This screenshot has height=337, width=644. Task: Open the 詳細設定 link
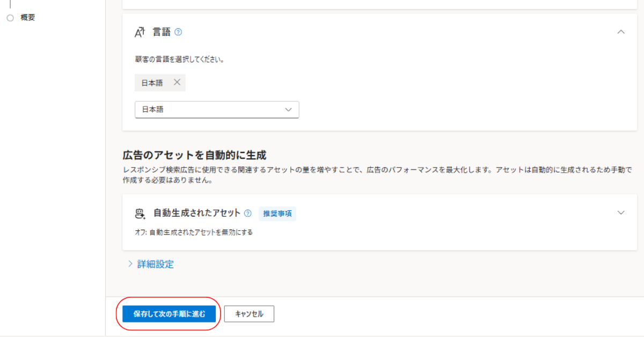(x=155, y=264)
